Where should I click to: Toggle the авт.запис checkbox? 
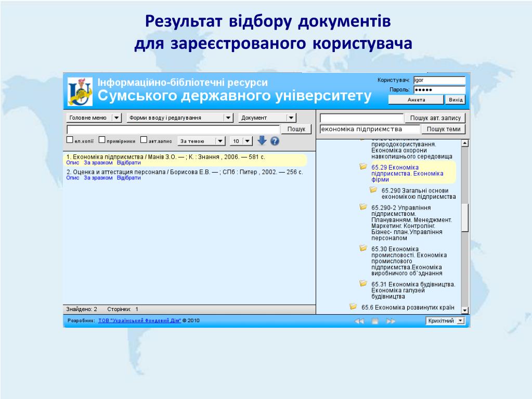point(144,139)
